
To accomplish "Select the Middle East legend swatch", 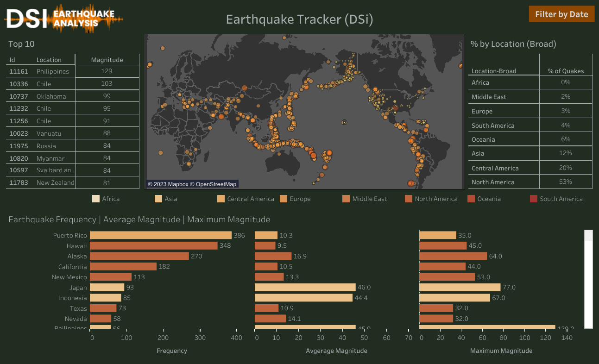I will (347, 199).
